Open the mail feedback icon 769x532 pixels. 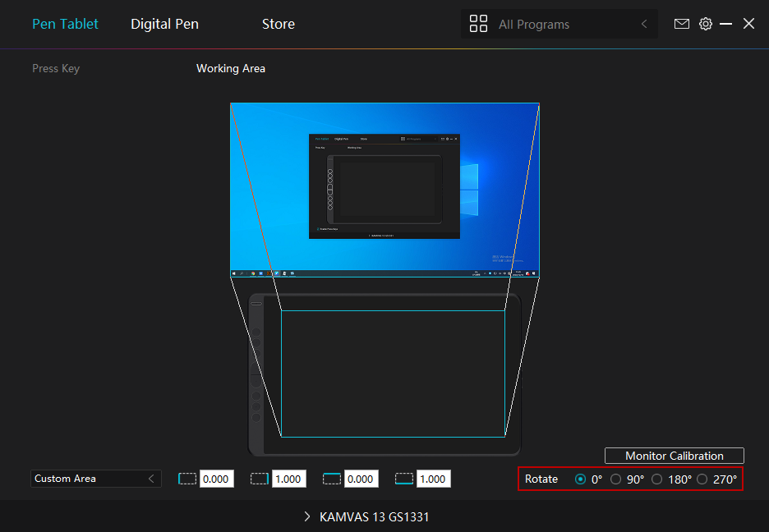681,24
